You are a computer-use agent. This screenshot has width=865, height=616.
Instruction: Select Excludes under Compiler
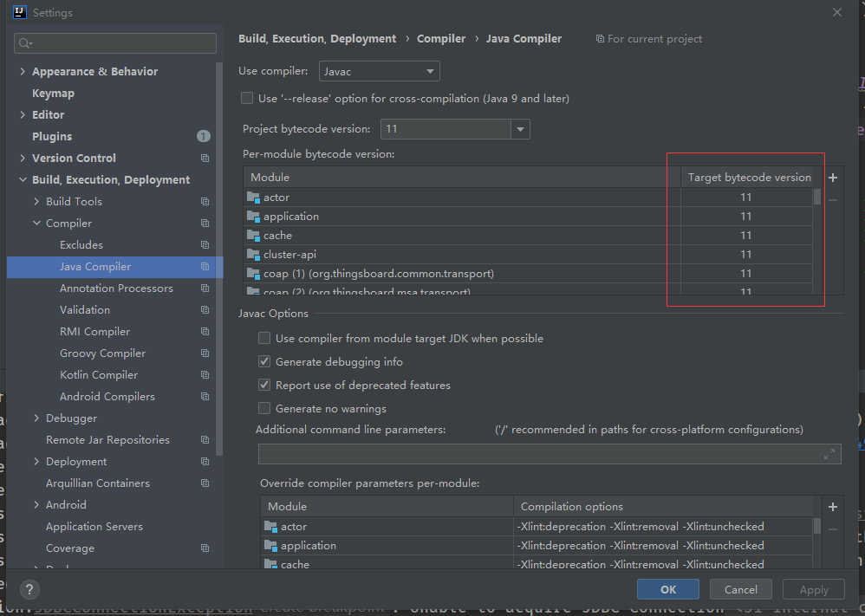(81, 245)
